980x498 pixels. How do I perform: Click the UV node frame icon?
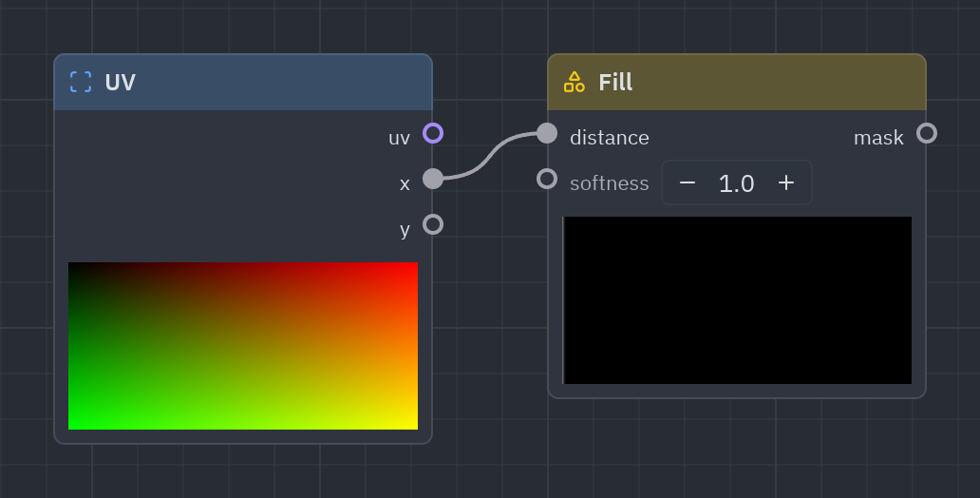(x=81, y=82)
